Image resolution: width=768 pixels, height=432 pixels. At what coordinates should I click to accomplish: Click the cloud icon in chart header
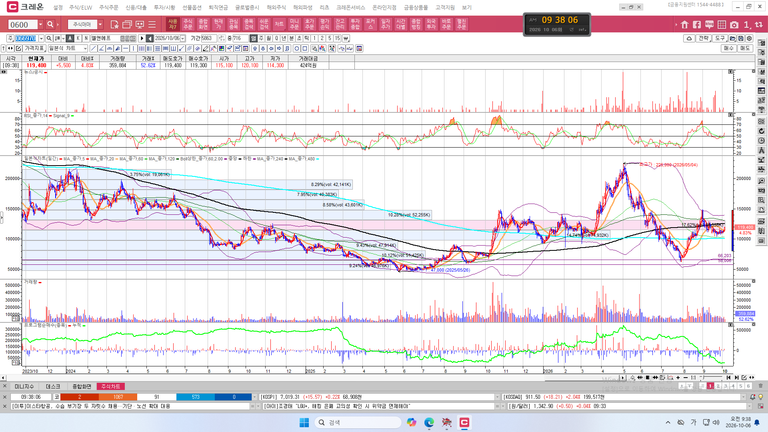pyautogui.click(x=689, y=38)
